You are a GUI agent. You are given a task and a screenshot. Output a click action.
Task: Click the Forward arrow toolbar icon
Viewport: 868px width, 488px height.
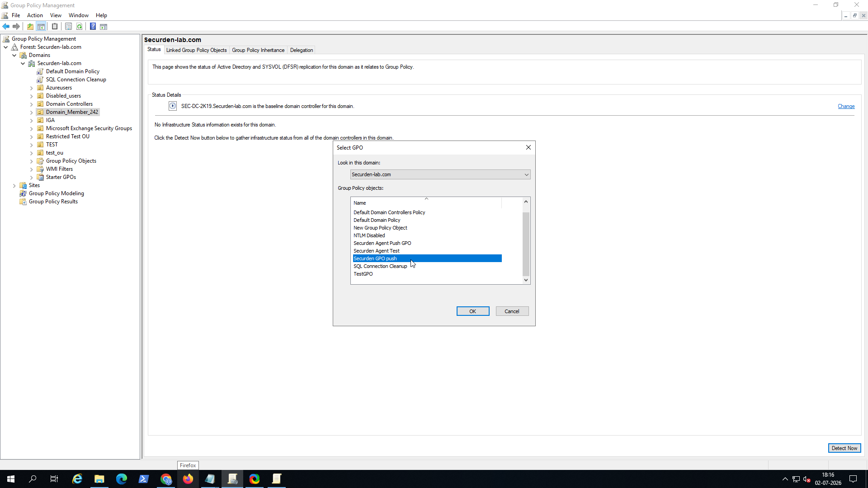[x=16, y=27]
